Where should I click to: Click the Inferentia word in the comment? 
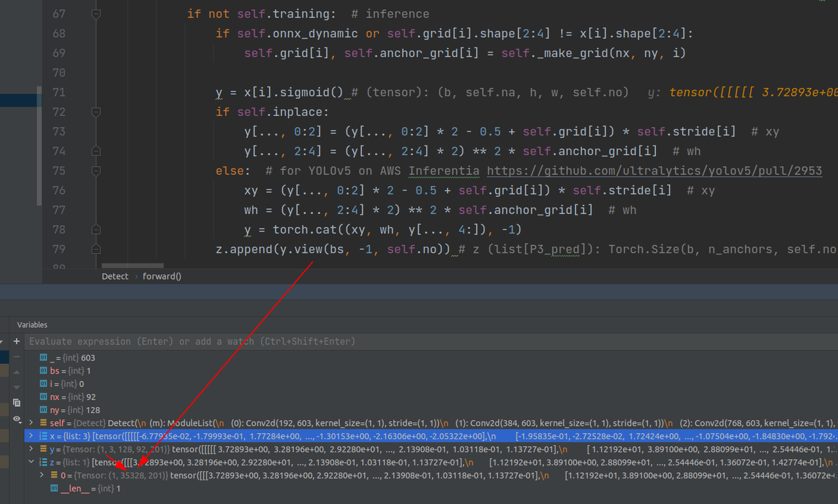(x=444, y=171)
